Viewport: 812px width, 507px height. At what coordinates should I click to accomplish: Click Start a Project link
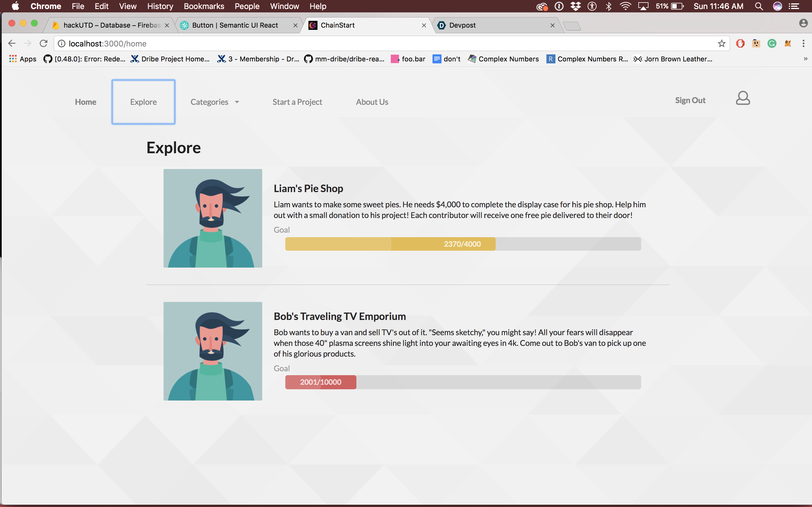coord(297,102)
